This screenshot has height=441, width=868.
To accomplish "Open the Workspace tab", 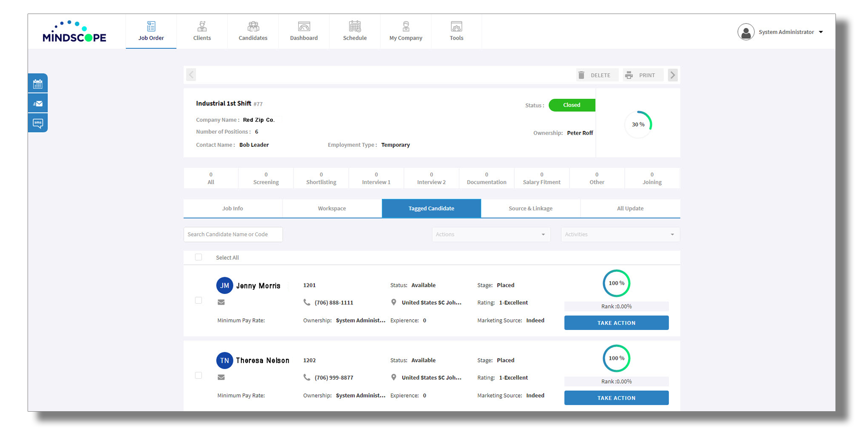I will click(332, 208).
